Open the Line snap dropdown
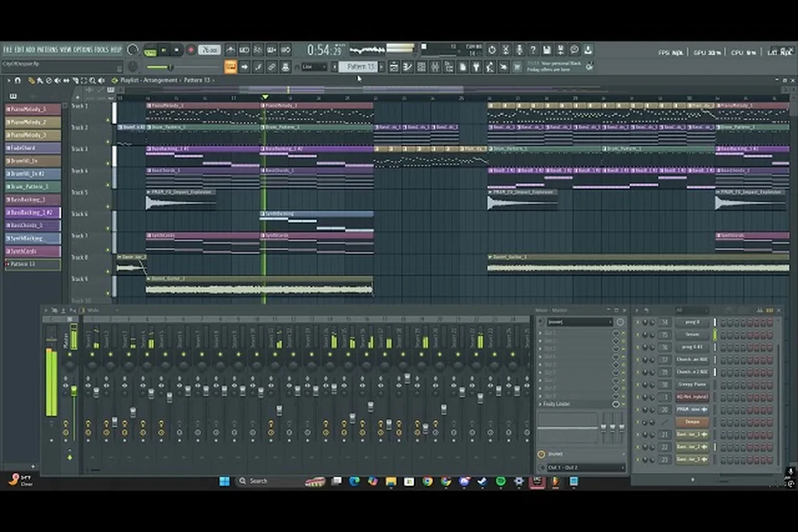The width and height of the screenshot is (798, 532). coord(314,66)
